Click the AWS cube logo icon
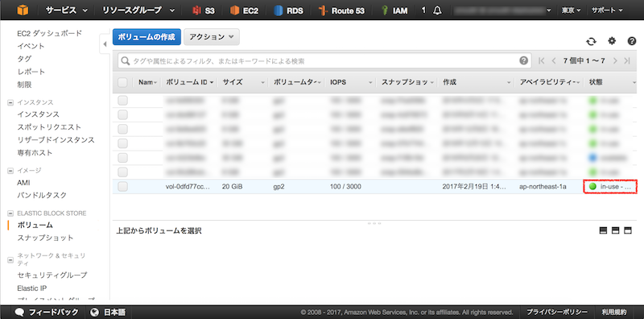The height and width of the screenshot is (319, 644). [23, 10]
